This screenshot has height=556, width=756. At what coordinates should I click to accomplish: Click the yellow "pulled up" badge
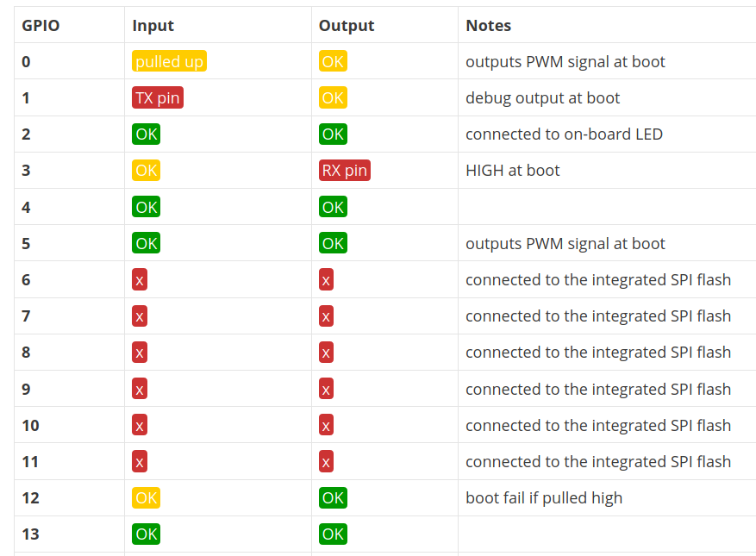170,62
